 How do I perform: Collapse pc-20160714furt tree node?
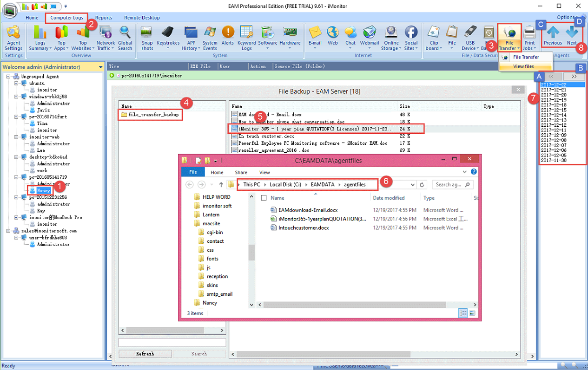17,117
